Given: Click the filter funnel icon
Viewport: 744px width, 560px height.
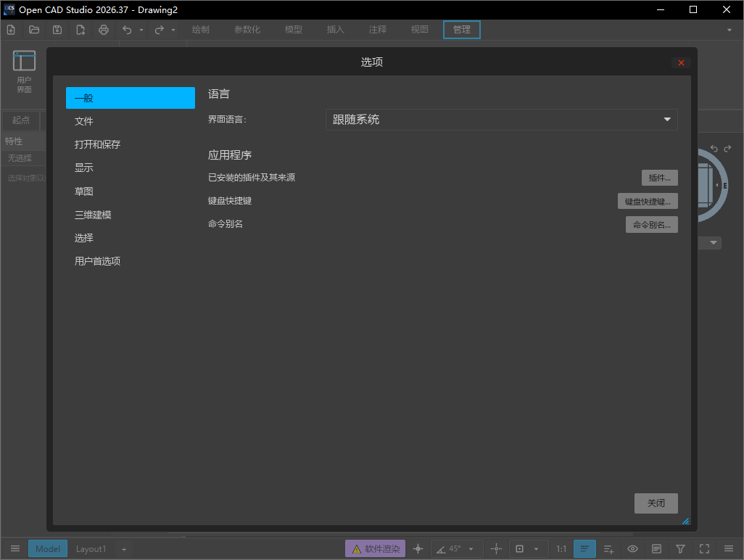Looking at the screenshot, I should pyautogui.click(x=680, y=548).
